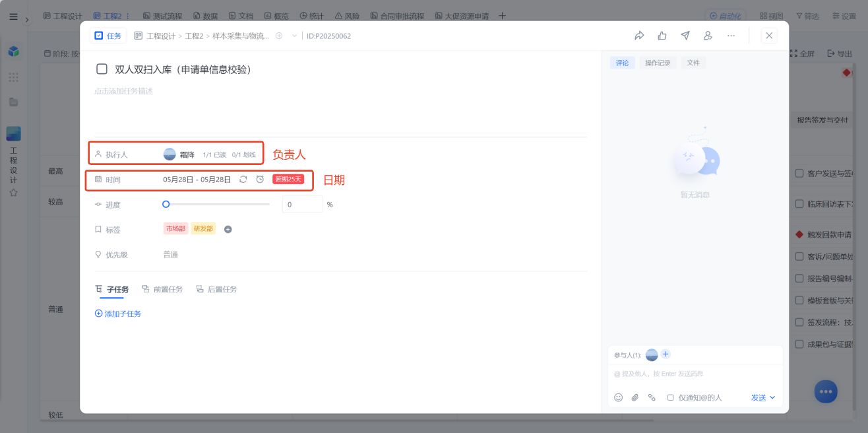Switch to the 文件 tab
The height and width of the screenshot is (433, 868).
(693, 63)
